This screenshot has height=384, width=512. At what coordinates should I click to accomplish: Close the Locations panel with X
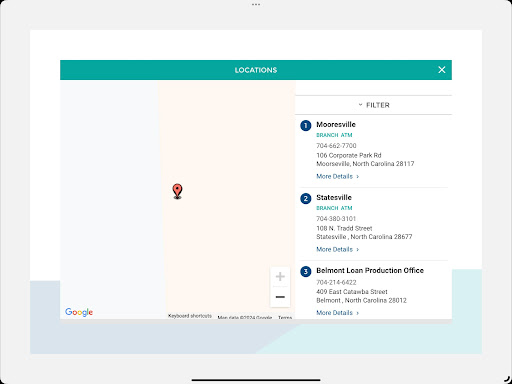442,70
